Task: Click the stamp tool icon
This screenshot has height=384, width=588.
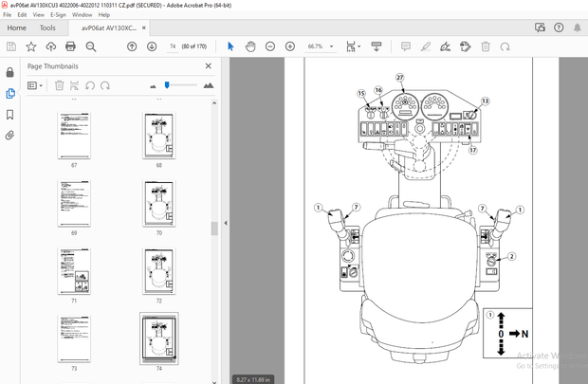Action: tap(466, 46)
